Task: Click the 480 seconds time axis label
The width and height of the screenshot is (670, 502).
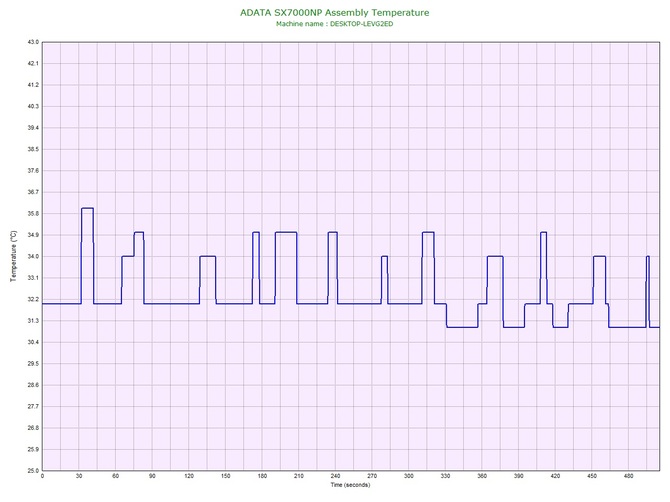Action: tap(629, 476)
